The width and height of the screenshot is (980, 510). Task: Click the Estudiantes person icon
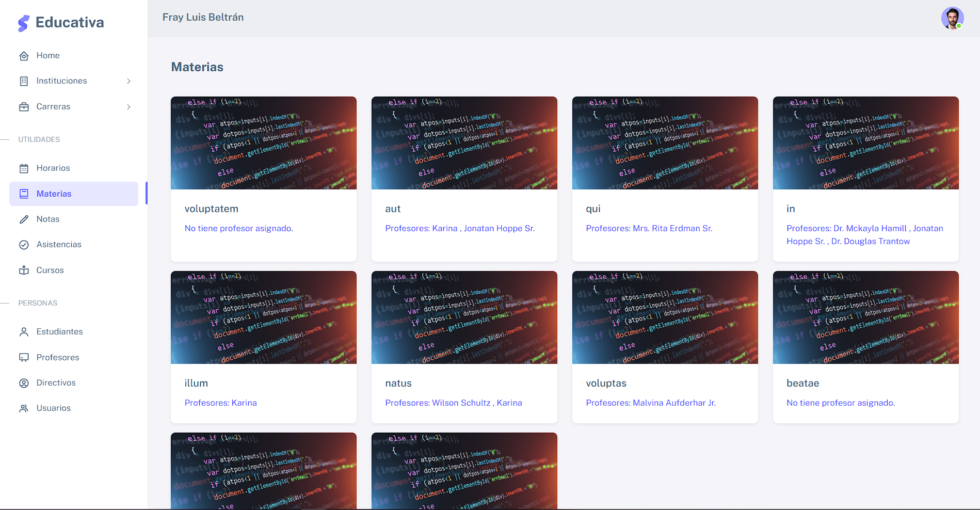[x=24, y=332]
